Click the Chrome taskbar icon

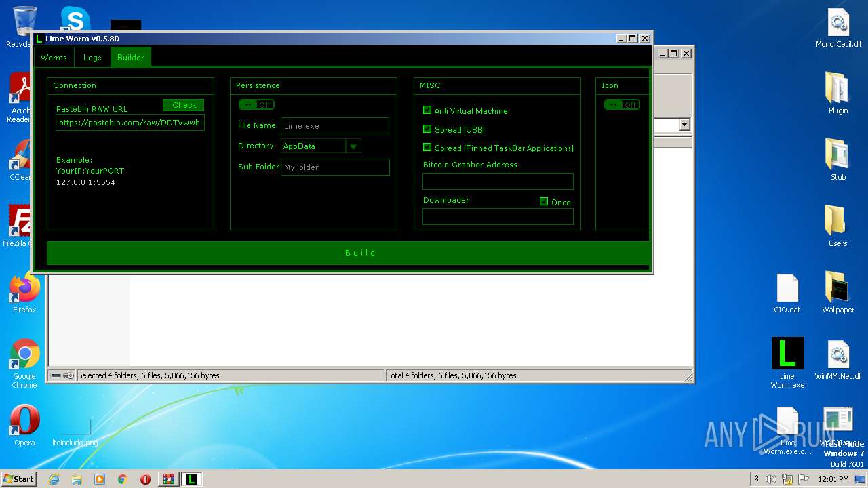point(123,479)
